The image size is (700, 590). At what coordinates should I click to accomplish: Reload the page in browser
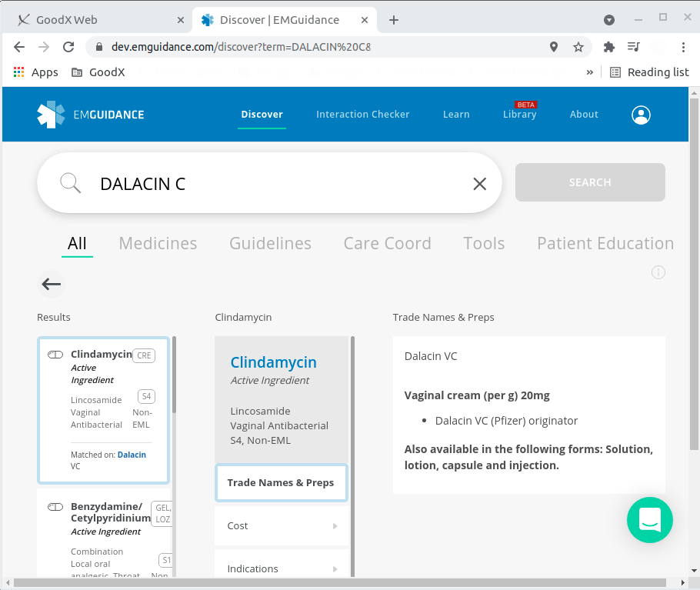(x=68, y=47)
